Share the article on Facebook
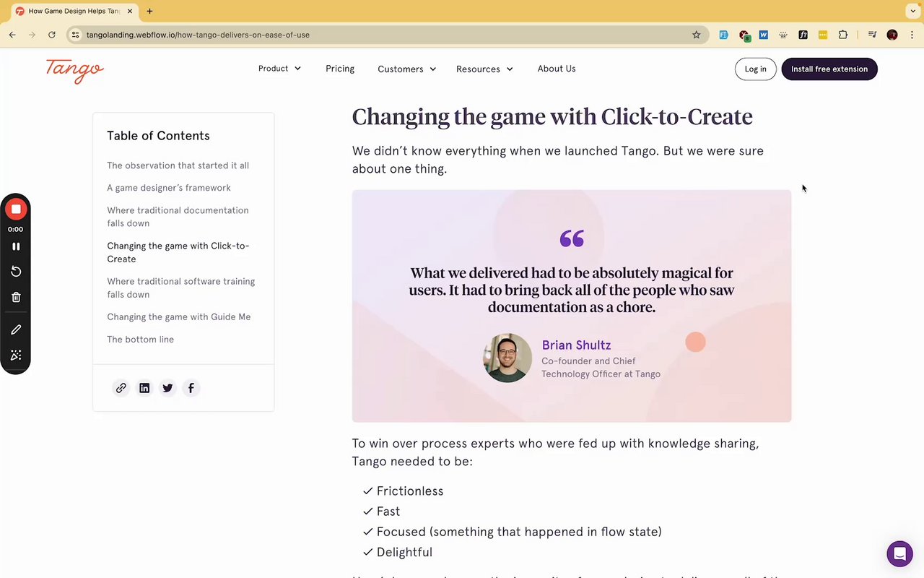 tap(191, 388)
